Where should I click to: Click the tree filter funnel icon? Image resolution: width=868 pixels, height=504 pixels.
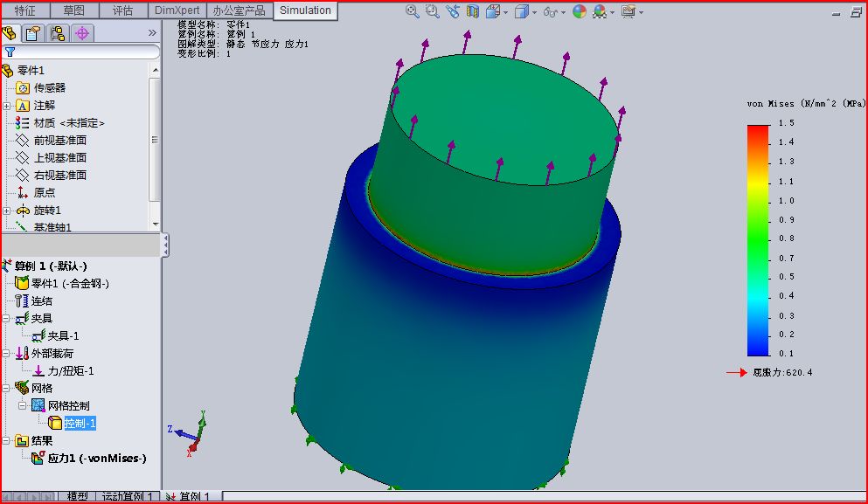(x=10, y=52)
